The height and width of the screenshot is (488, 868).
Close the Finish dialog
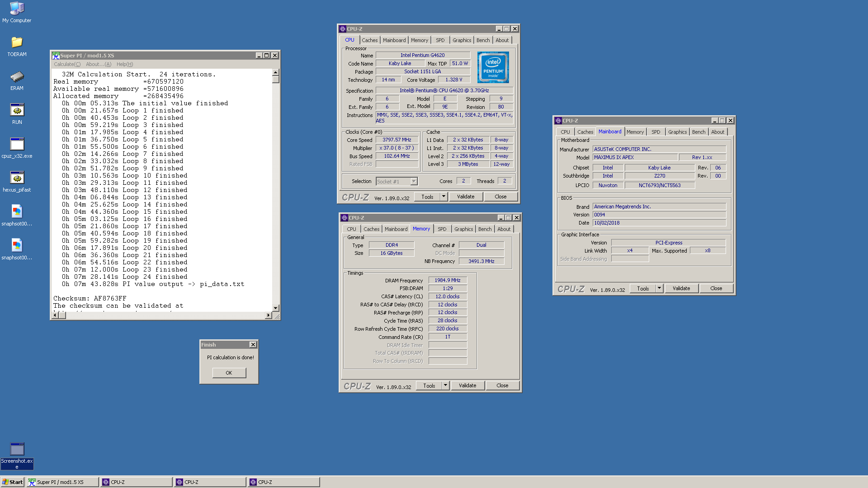tap(253, 345)
